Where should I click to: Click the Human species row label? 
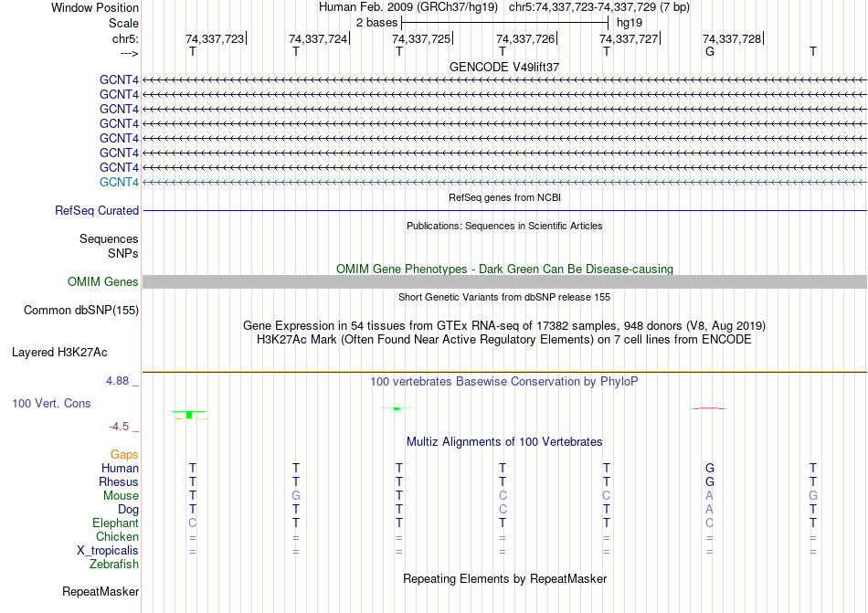click(120, 468)
